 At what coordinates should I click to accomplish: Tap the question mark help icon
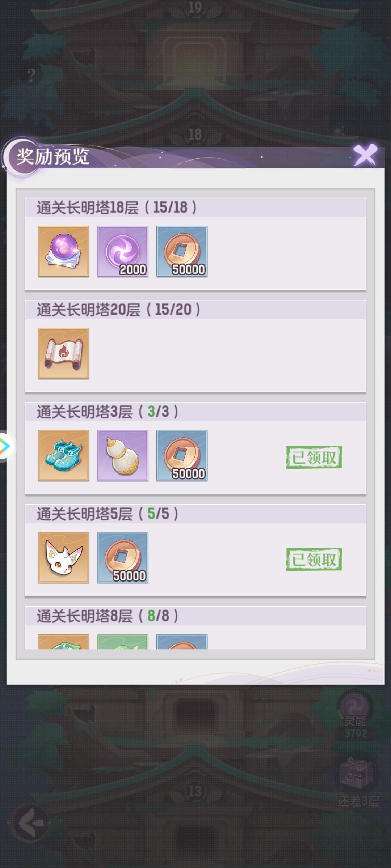coord(31,76)
